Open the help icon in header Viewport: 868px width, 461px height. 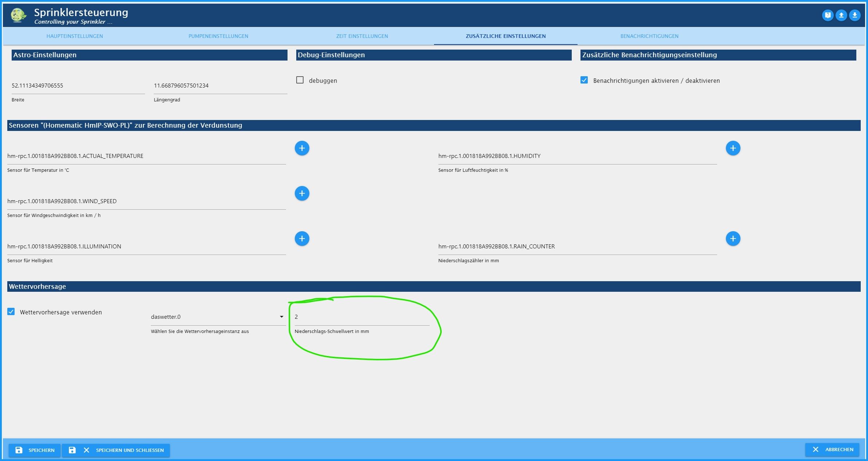point(828,15)
